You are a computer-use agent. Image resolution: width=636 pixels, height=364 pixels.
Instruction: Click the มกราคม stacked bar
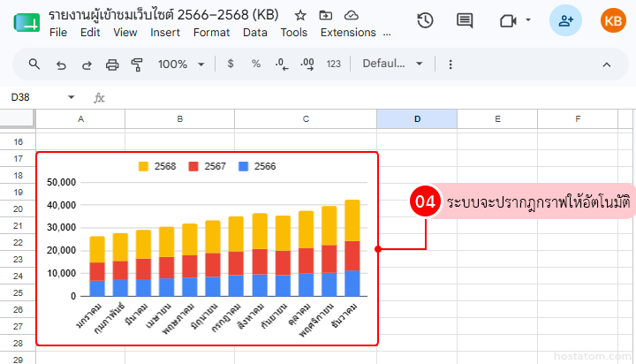pyautogui.click(x=97, y=266)
